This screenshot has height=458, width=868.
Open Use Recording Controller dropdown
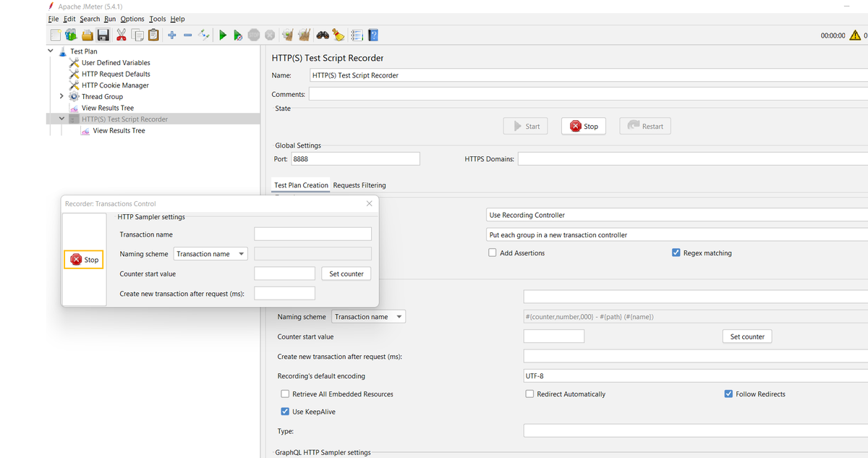(678, 215)
